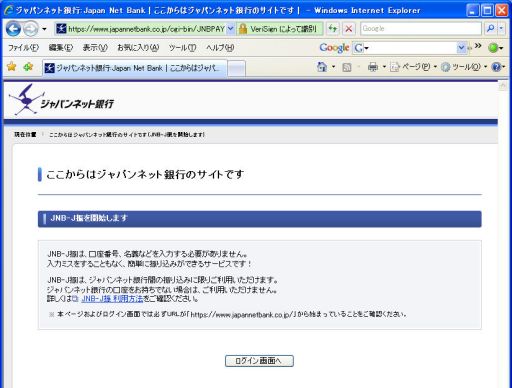Click the heading ここからはジャパンネット銀行のサイトです
Viewport: 512px width, 388px height.
[145, 175]
